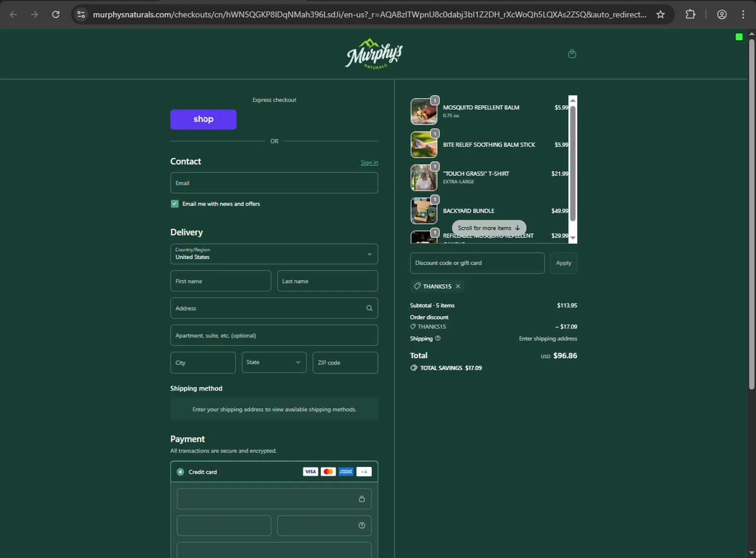Click the green extension indicator square

739,37
